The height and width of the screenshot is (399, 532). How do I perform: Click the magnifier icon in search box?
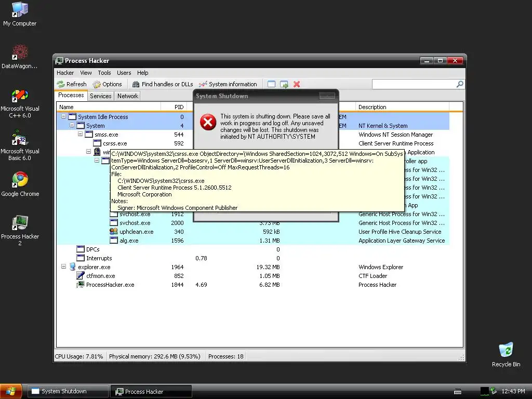(460, 84)
